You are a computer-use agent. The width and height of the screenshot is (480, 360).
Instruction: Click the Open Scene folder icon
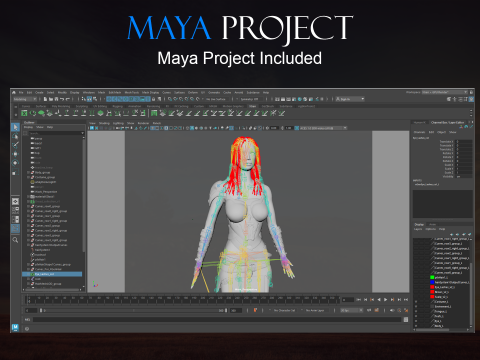[x=51, y=99]
